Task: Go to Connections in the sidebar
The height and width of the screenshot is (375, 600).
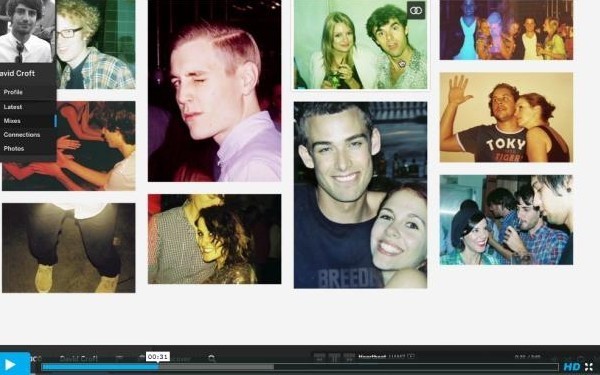Action: click(x=22, y=135)
